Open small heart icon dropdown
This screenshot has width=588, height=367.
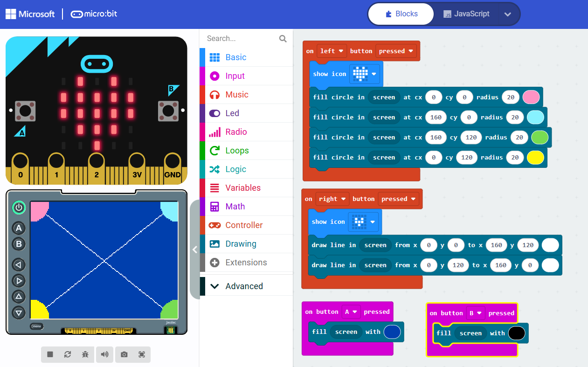click(x=363, y=222)
